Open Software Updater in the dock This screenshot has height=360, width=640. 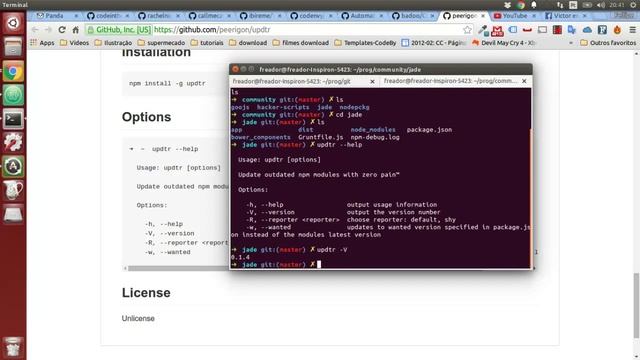(x=13, y=166)
